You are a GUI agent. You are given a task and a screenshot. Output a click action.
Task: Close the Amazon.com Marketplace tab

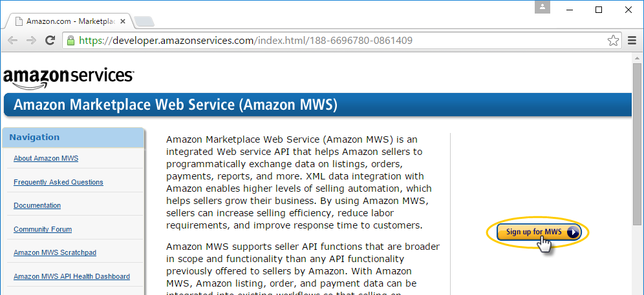[x=122, y=21]
